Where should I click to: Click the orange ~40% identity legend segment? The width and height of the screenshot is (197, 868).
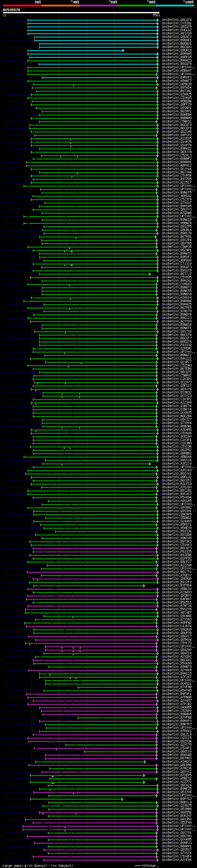click(x=60, y=6)
